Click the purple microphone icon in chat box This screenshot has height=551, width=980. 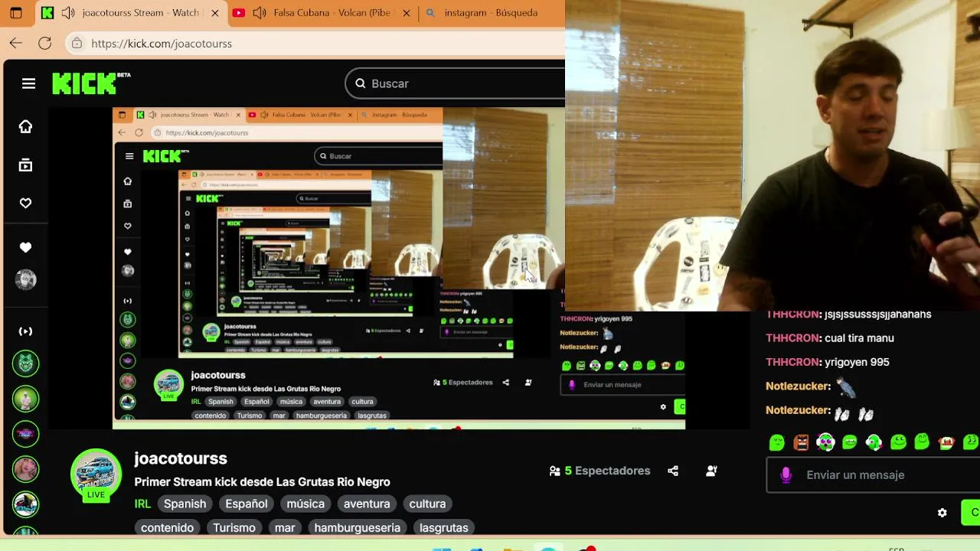786,474
